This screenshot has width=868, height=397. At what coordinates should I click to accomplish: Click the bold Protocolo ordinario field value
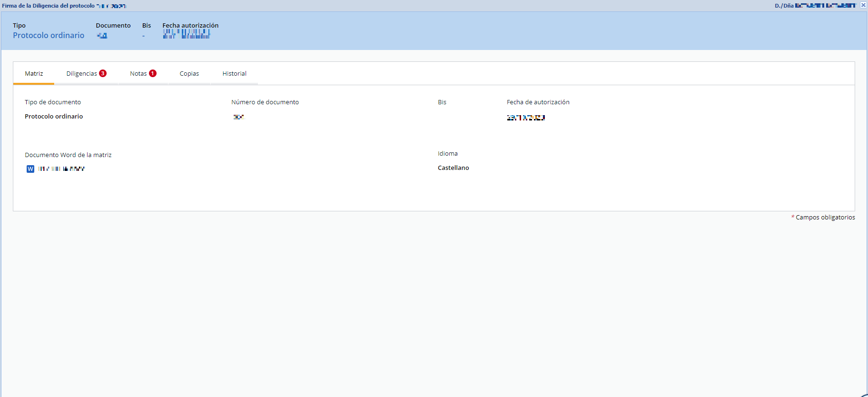pos(54,117)
